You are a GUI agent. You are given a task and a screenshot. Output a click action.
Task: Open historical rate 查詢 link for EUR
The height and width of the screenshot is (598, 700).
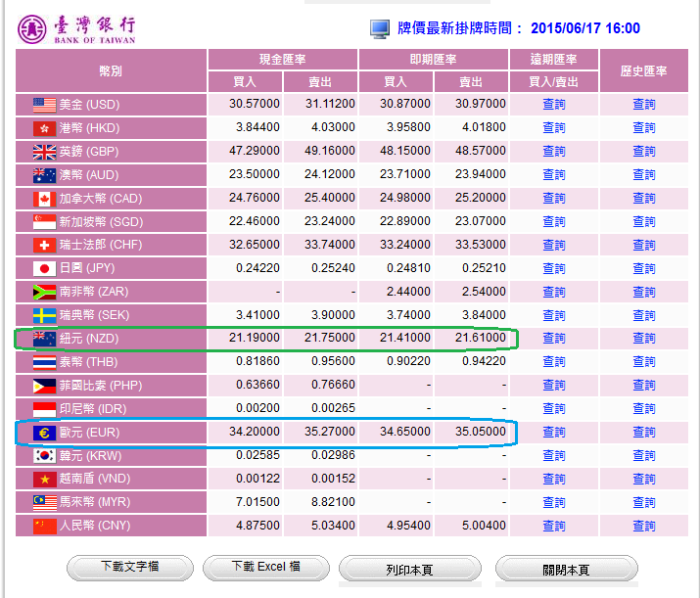[x=644, y=433]
